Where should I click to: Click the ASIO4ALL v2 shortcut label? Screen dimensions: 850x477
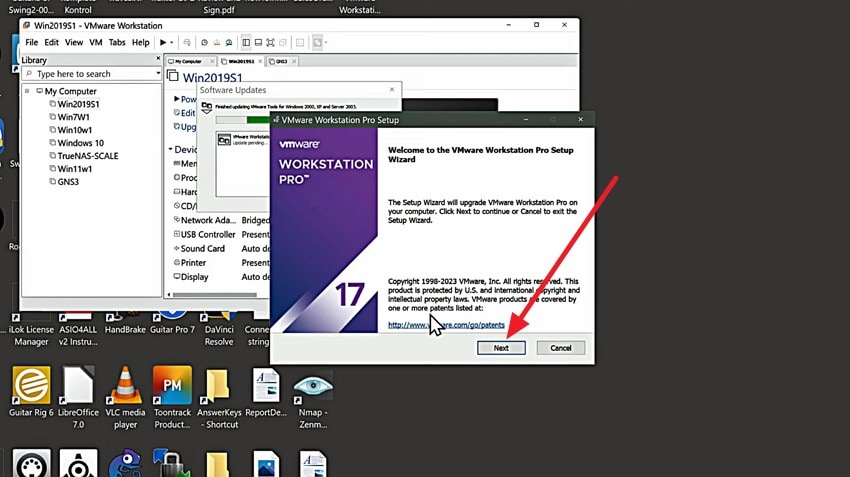click(78, 336)
